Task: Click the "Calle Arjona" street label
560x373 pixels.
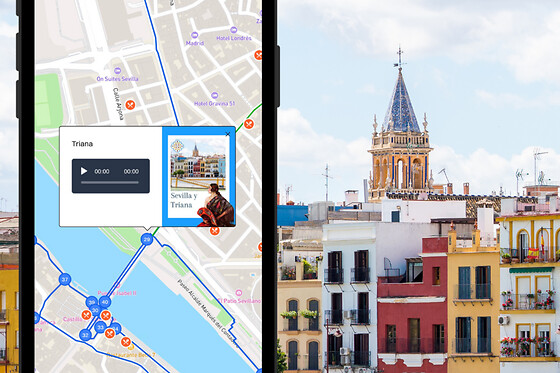Action: tap(118, 104)
